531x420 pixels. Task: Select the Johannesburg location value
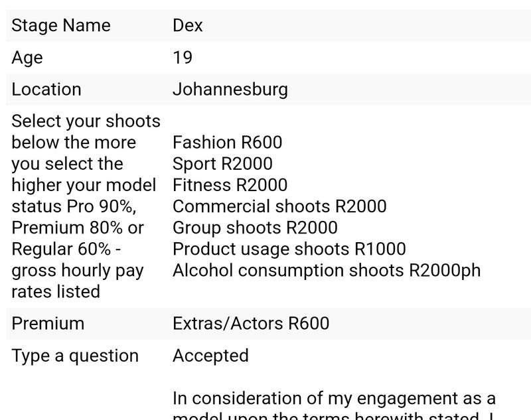point(230,90)
